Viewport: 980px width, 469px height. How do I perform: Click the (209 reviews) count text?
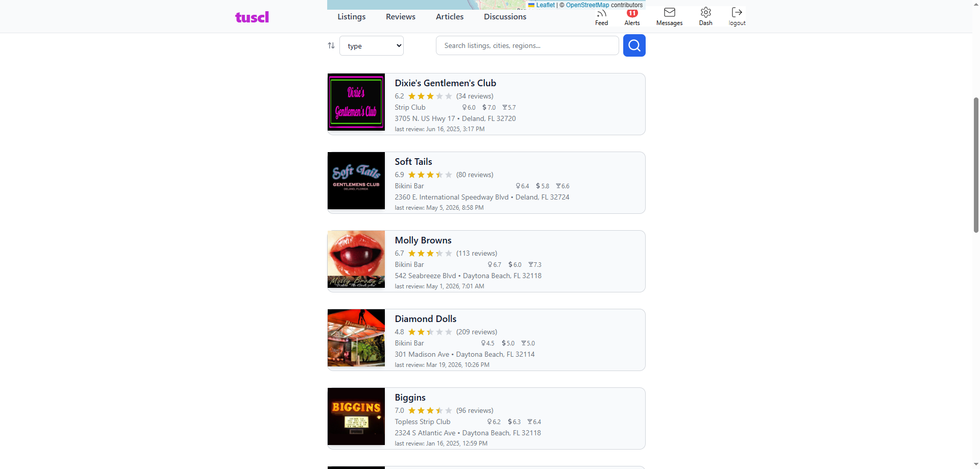[477, 332]
